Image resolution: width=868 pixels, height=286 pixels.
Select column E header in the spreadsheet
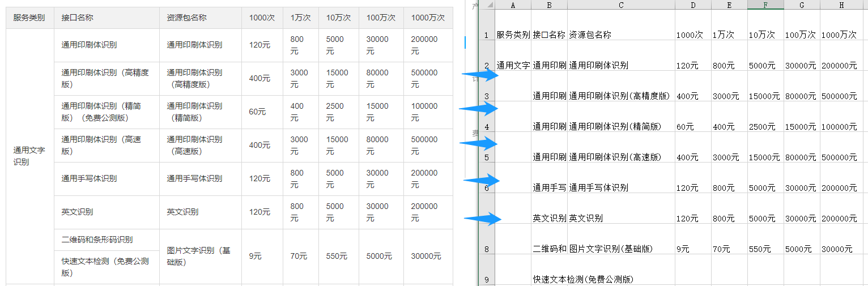click(x=729, y=5)
